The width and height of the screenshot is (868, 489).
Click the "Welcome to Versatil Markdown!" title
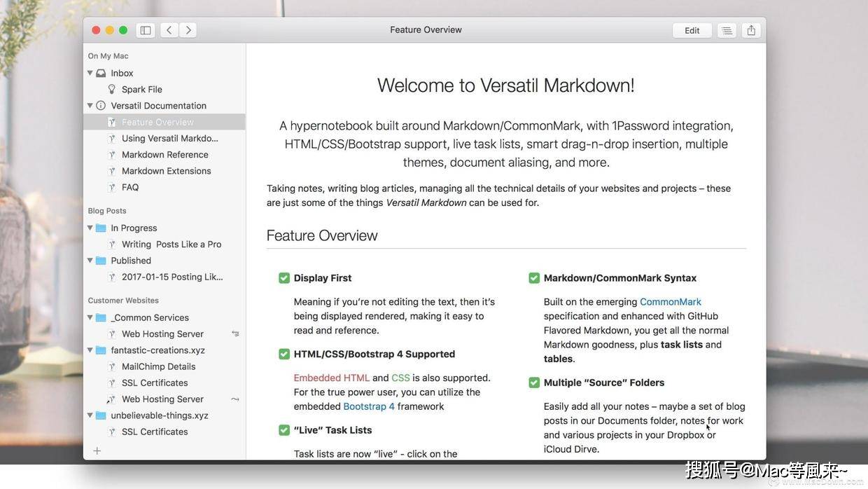506,85
